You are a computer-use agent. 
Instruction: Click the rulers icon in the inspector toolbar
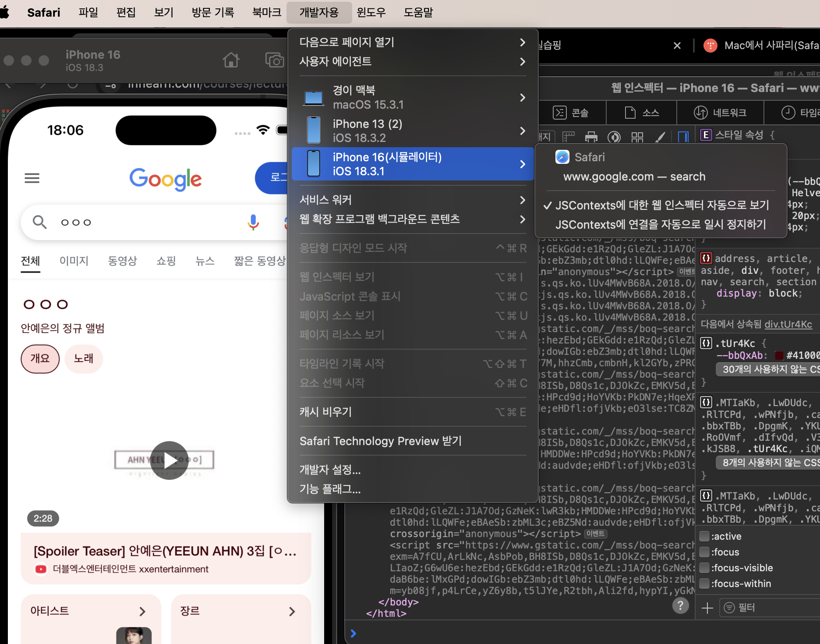click(x=569, y=137)
